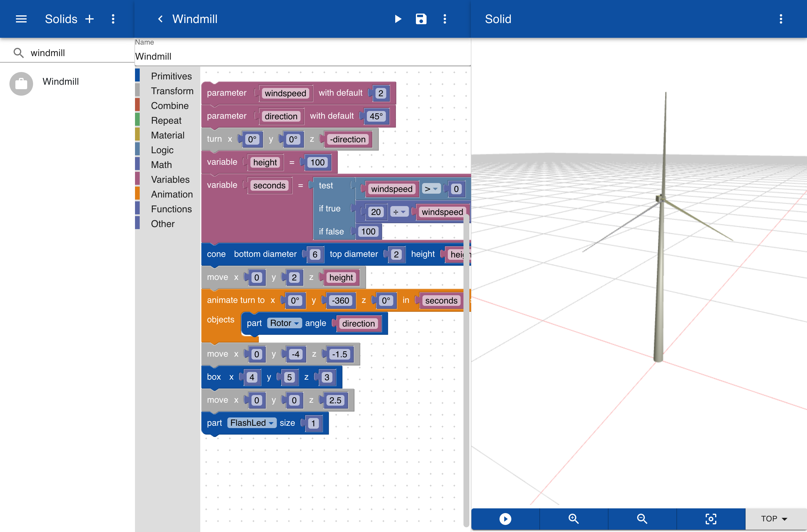807x532 pixels.
Task: Zoom out of the 3D view
Action: (x=642, y=519)
